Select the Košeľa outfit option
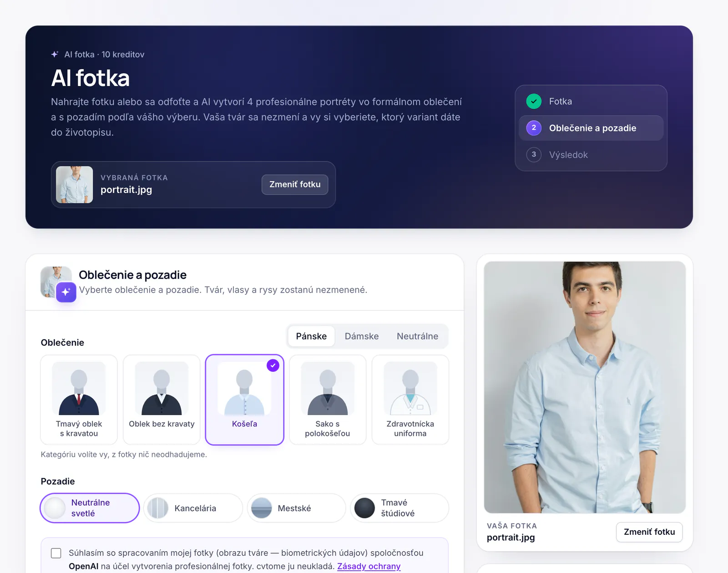Image resolution: width=728 pixels, height=573 pixels. point(244,400)
